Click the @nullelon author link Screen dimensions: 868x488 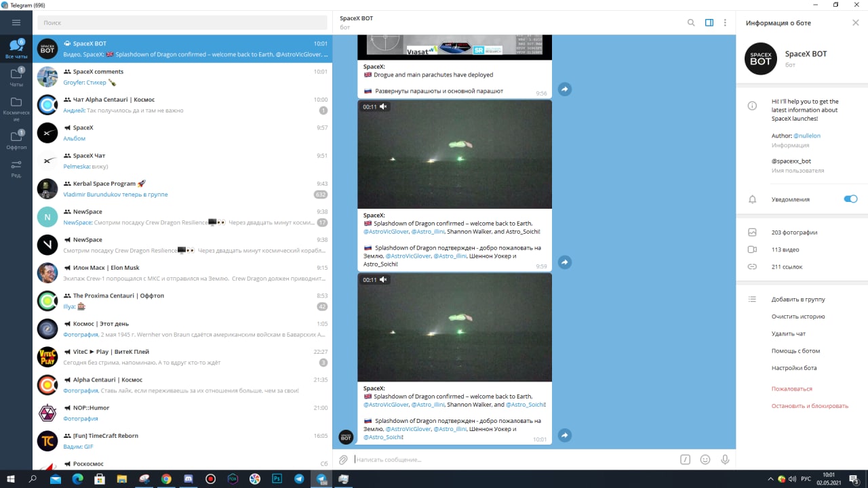pyautogui.click(x=807, y=136)
